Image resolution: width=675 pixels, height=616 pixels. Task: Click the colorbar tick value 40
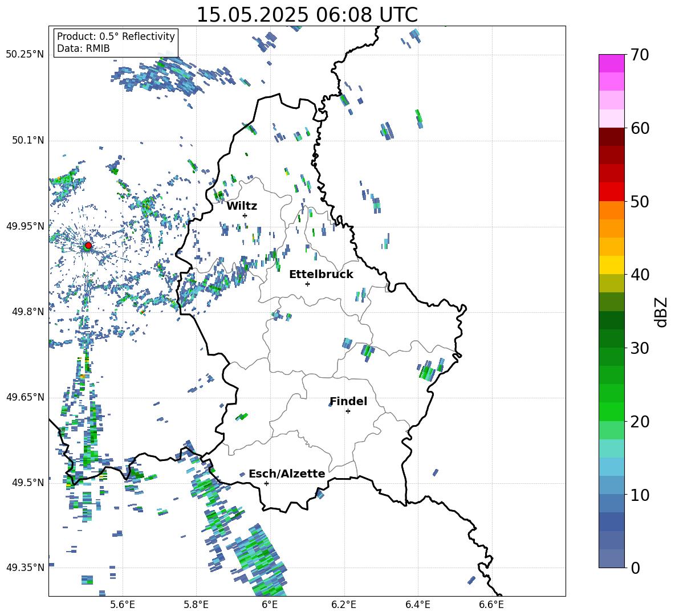point(640,275)
